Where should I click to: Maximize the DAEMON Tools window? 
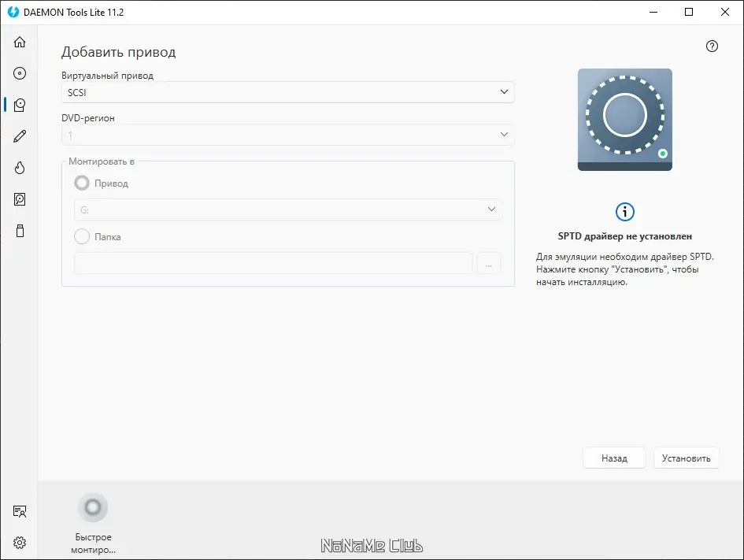[689, 13]
